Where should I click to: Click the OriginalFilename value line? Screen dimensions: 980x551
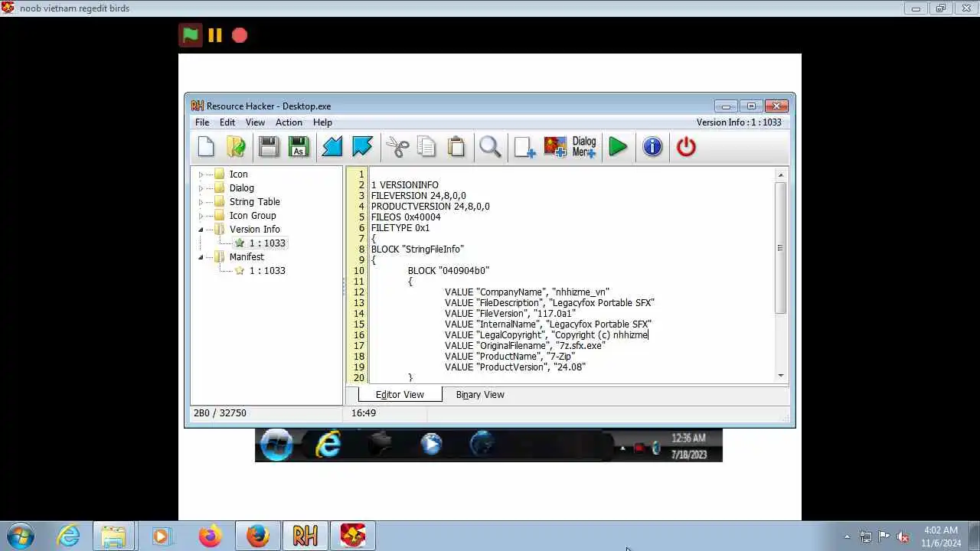[x=524, y=346]
